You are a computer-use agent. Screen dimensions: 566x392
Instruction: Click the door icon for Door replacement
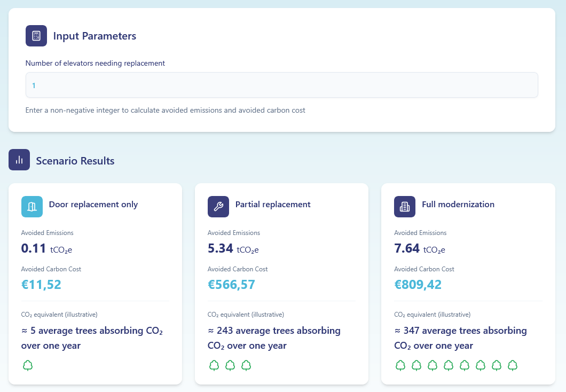click(x=32, y=207)
